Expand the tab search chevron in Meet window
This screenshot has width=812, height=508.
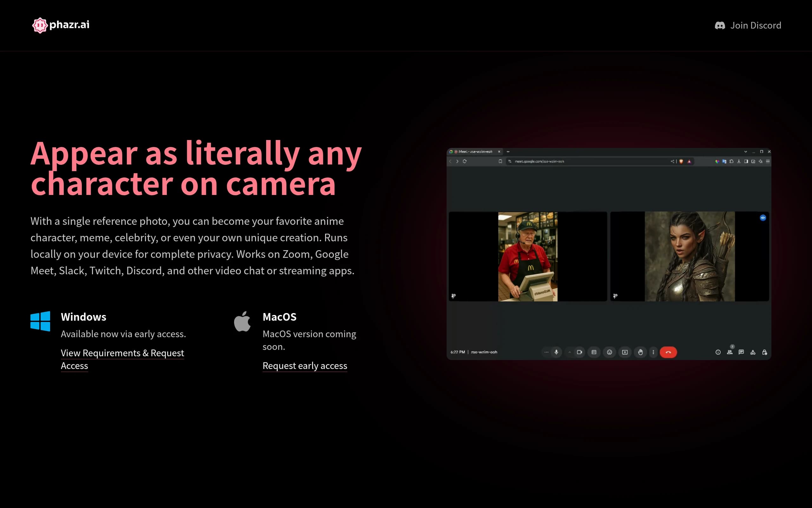(x=746, y=151)
